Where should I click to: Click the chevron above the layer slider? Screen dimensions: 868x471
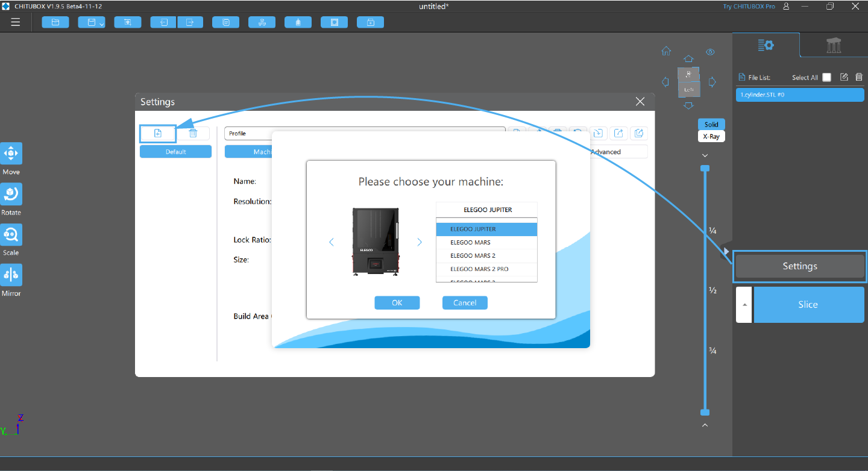coord(705,155)
